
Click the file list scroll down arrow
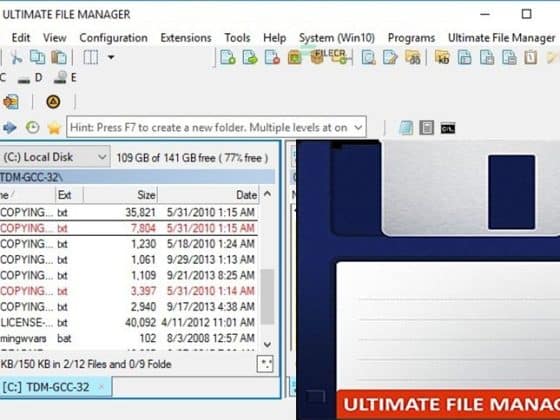[267, 344]
